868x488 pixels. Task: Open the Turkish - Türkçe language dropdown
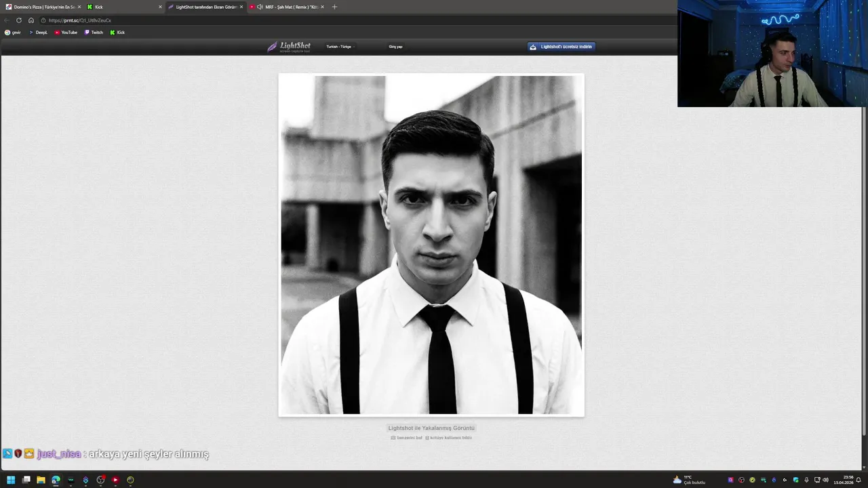340,47
